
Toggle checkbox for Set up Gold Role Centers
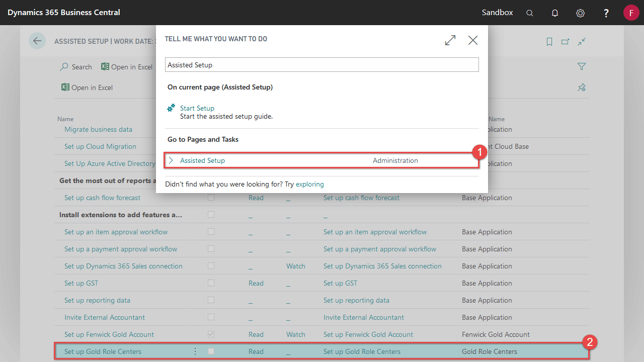click(x=211, y=351)
